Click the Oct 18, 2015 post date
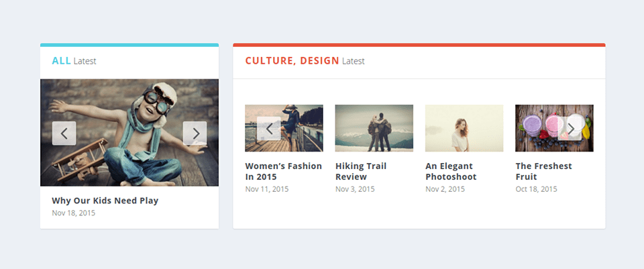The height and width of the screenshot is (269, 644). 536,189
